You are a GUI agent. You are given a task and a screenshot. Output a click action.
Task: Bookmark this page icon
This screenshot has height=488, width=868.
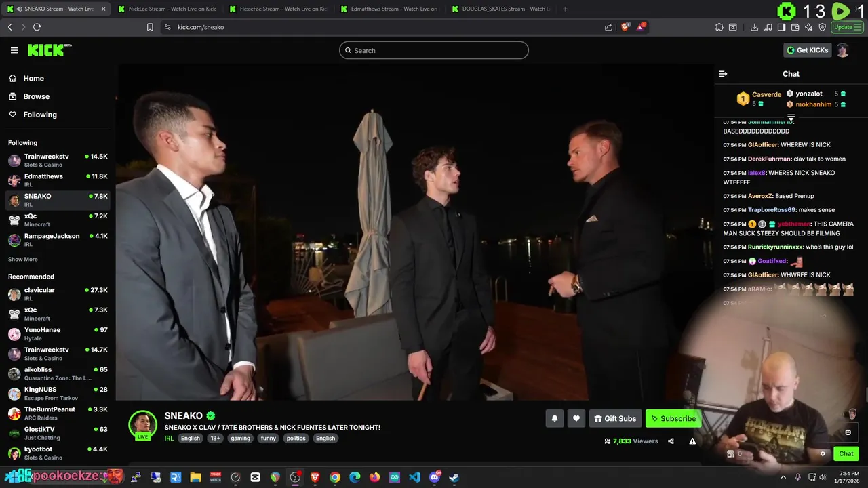(x=150, y=27)
